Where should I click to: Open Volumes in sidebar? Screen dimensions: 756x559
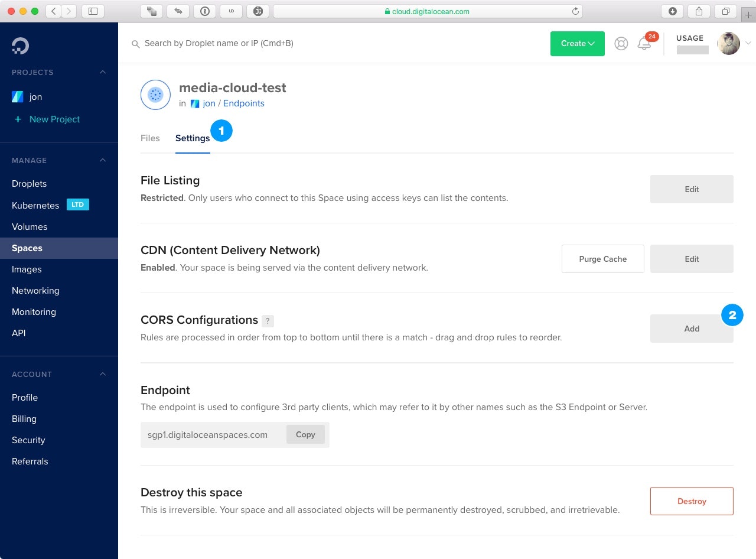[x=30, y=227]
